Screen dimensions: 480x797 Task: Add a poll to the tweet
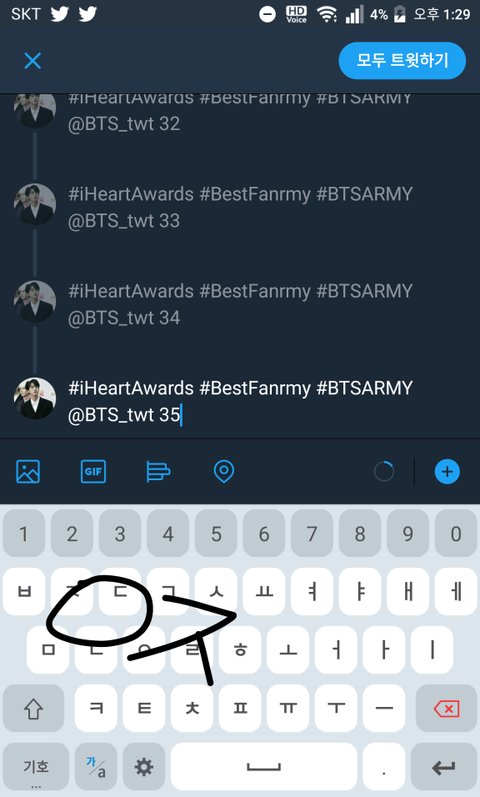[158, 471]
